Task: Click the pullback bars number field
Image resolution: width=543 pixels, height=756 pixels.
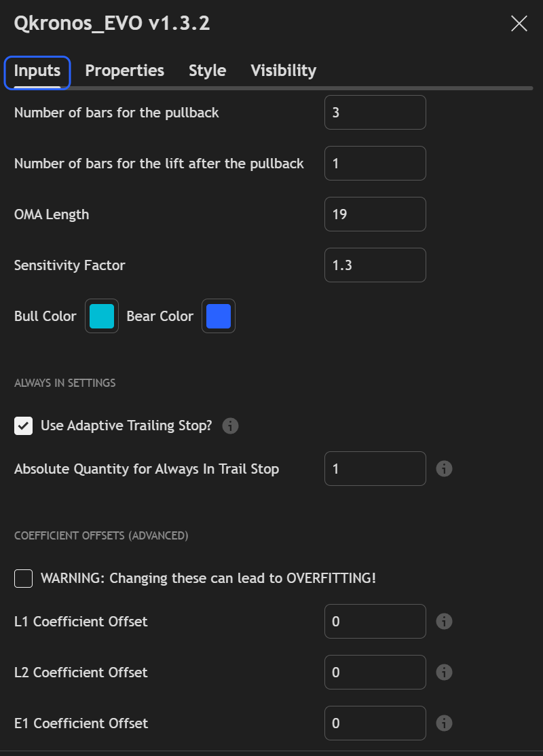Action: click(x=375, y=113)
